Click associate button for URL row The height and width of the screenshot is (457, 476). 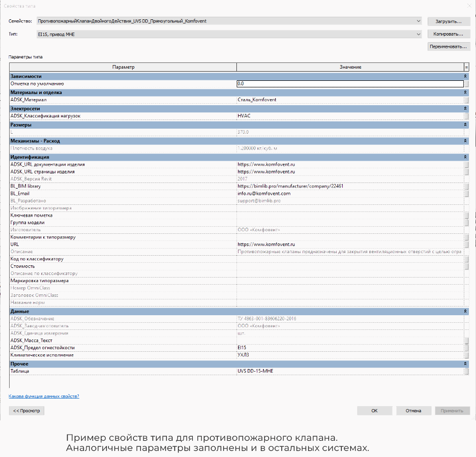(x=466, y=245)
